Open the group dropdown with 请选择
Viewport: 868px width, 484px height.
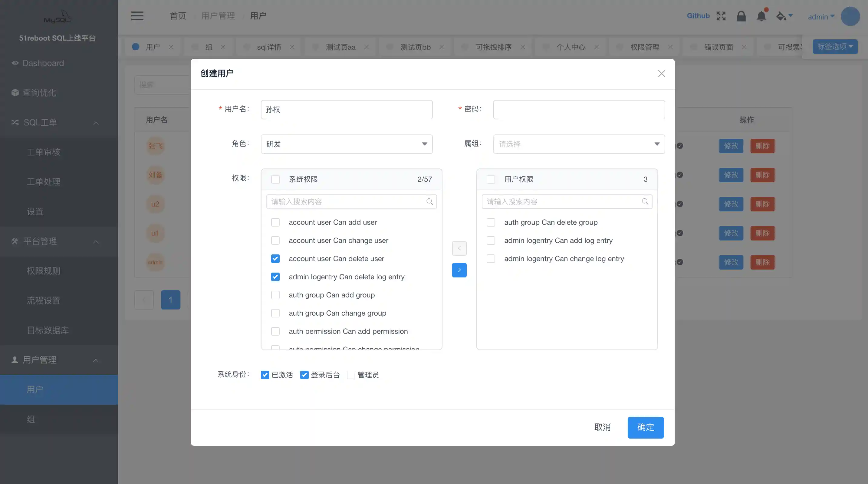click(x=579, y=144)
